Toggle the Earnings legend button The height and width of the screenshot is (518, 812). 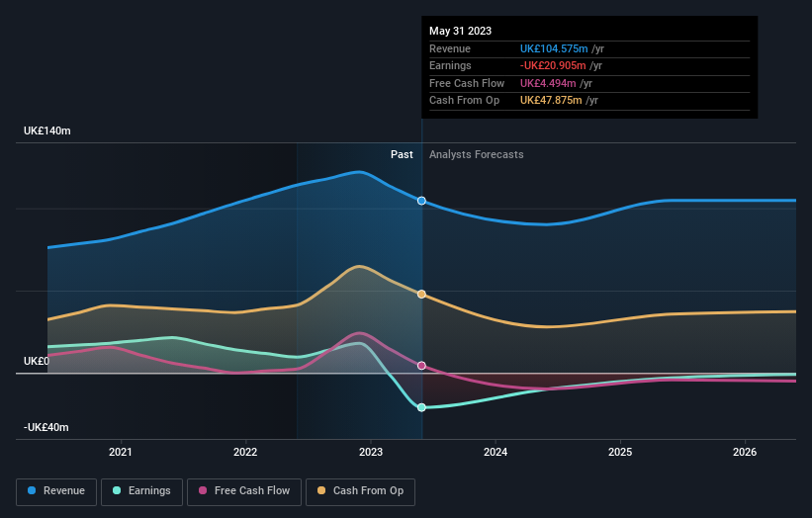(x=141, y=491)
